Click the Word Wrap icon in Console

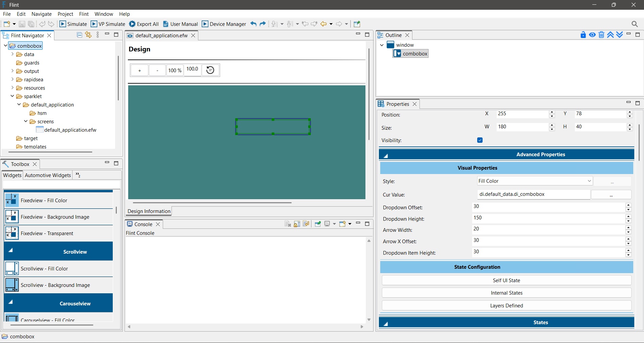[306, 224]
